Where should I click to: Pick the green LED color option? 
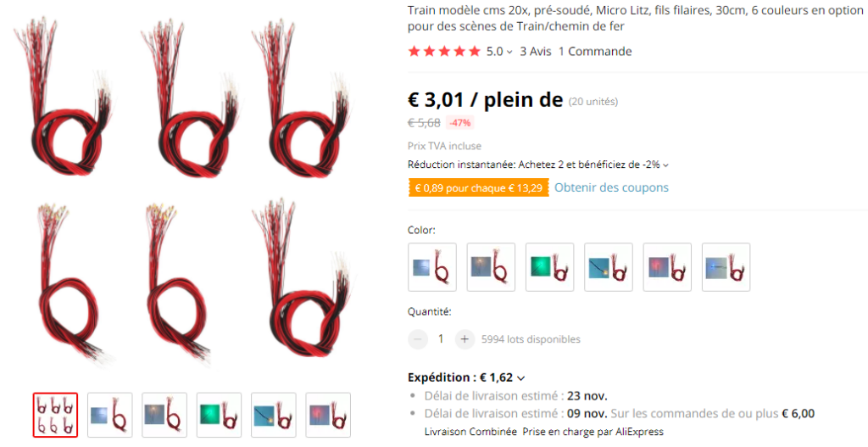point(549,267)
